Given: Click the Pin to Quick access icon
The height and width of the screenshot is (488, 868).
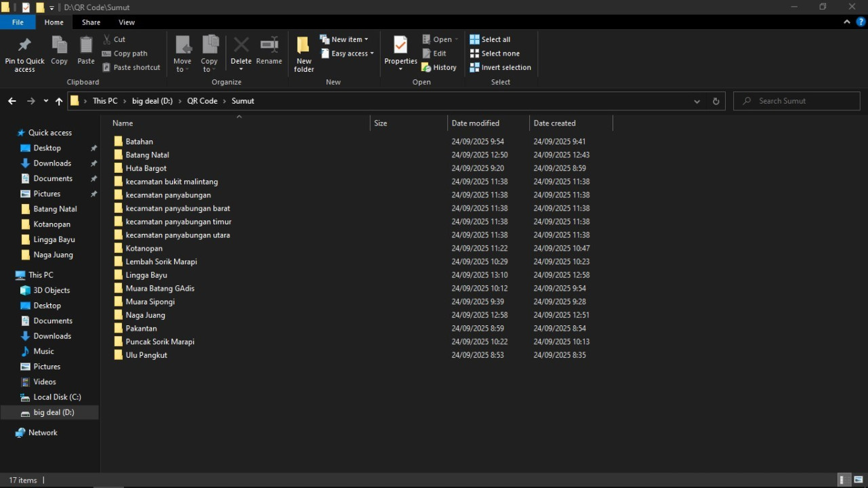Looking at the screenshot, I should click(24, 46).
